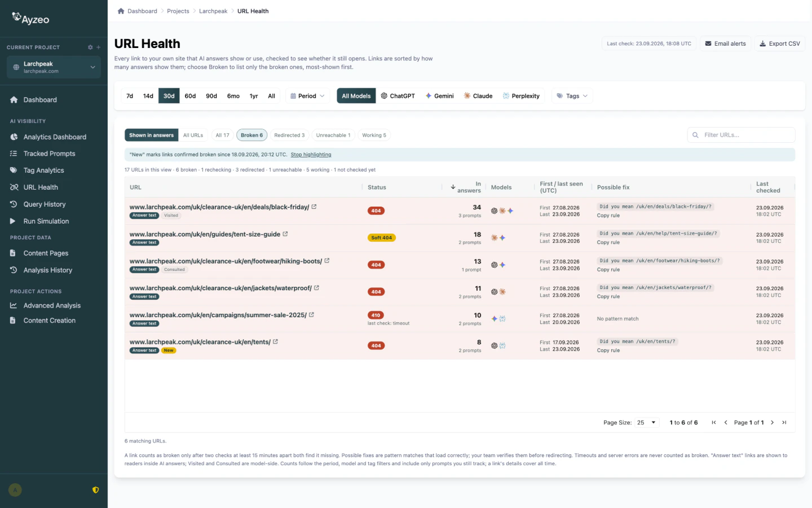This screenshot has width=812, height=508.
Task: Open tent-size-guide URL external link icon
Action: pos(285,234)
